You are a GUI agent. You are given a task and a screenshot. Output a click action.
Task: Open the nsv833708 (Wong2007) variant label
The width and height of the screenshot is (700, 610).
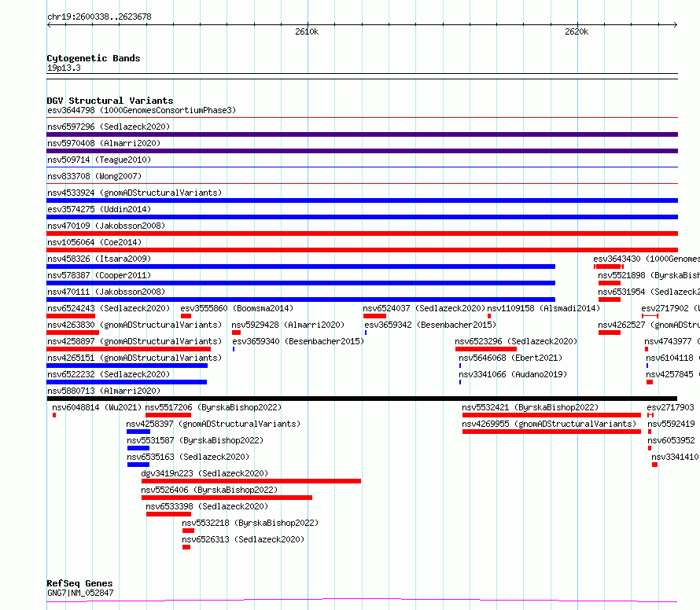[94, 176]
